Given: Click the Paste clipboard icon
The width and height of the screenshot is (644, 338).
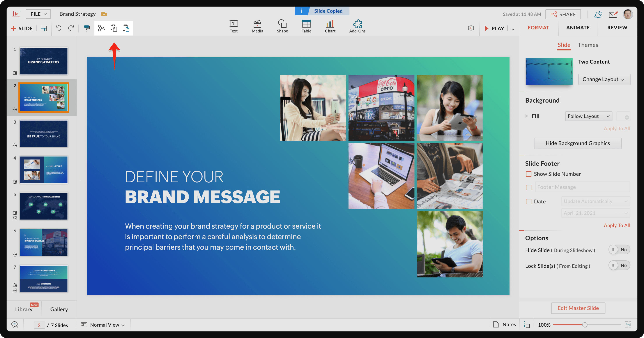Looking at the screenshot, I should [x=126, y=28].
